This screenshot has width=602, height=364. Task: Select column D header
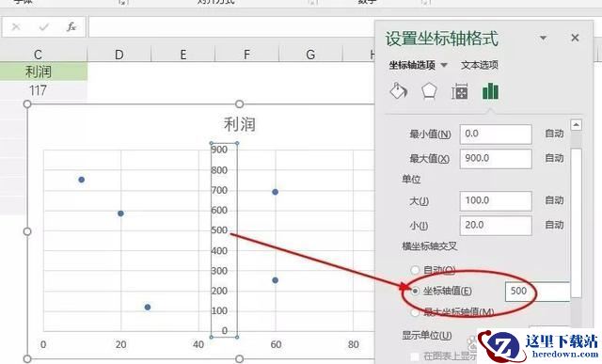[x=119, y=55]
